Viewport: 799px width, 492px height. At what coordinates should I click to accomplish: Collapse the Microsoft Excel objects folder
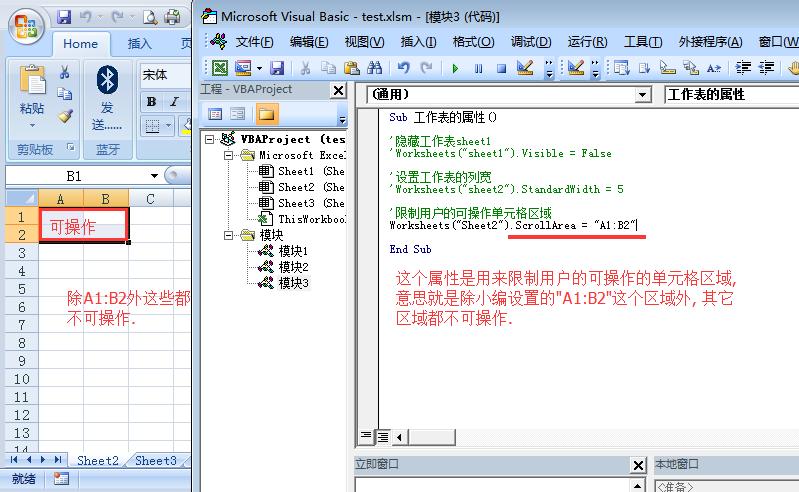[x=228, y=155]
